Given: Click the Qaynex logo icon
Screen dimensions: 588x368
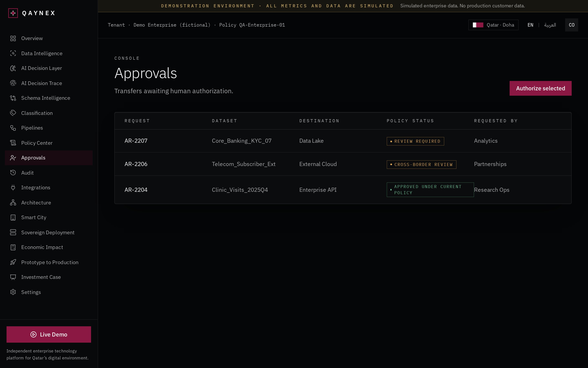Looking at the screenshot, I should (x=13, y=13).
